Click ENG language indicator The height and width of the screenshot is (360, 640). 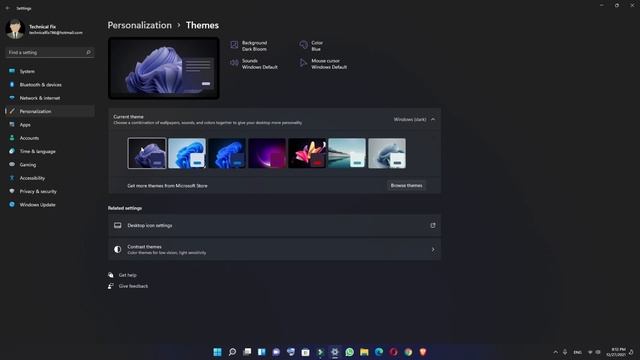[x=577, y=352]
